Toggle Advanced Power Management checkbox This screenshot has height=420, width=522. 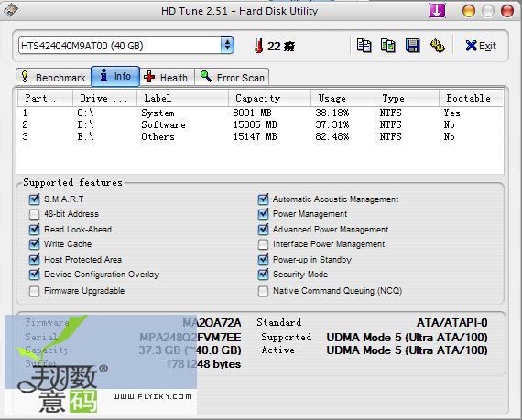[x=263, y=229]
